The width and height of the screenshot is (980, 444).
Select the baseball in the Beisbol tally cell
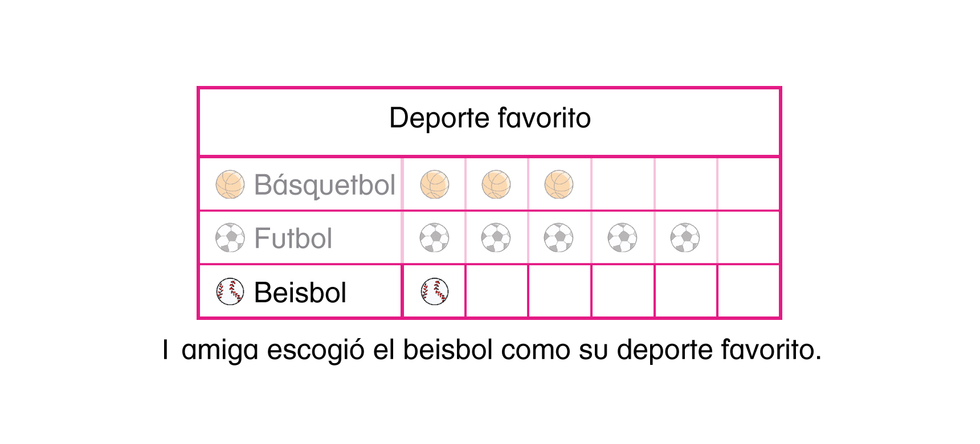pos(434,291)
